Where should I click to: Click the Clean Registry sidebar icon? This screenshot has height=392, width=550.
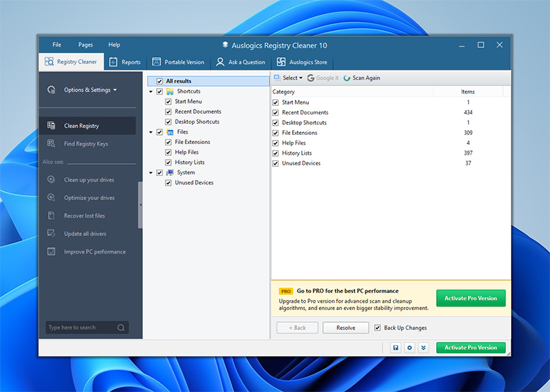(x=51, y=126)
